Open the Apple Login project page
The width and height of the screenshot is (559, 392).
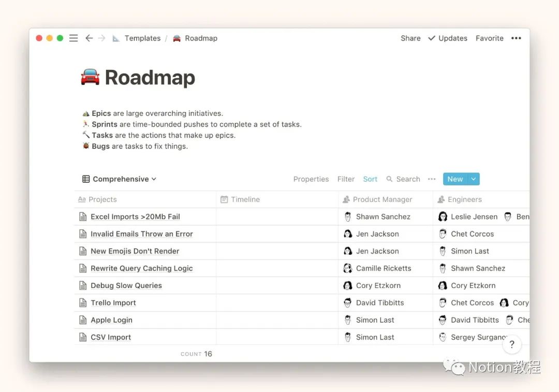[x=111, y=320]
